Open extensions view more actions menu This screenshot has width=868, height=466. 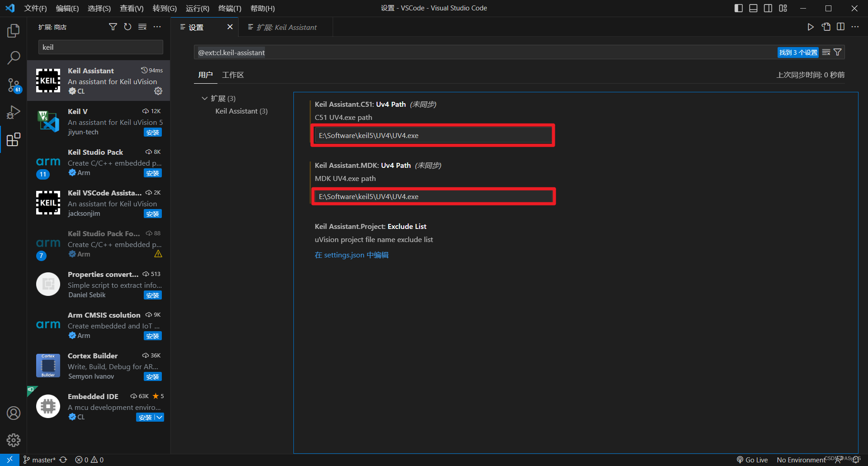[157, 27]
